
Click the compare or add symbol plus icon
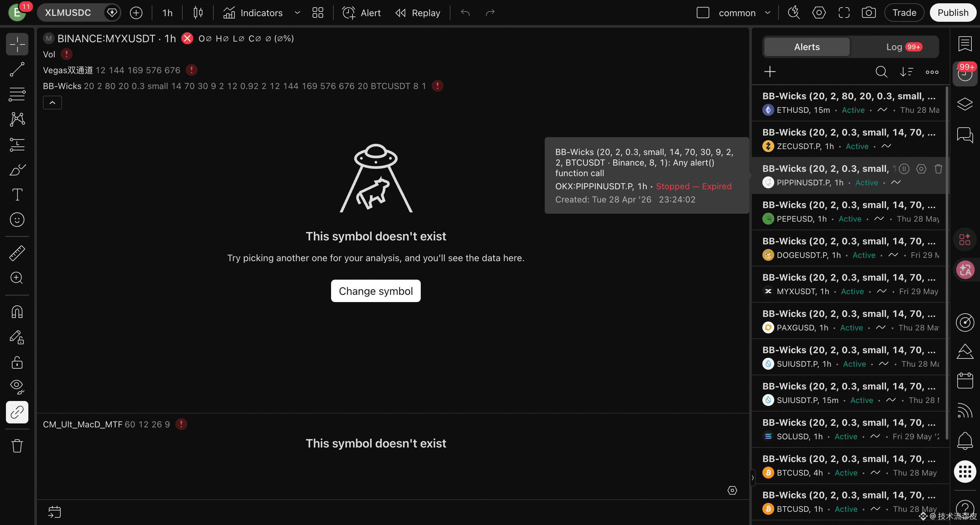[136, 13]
